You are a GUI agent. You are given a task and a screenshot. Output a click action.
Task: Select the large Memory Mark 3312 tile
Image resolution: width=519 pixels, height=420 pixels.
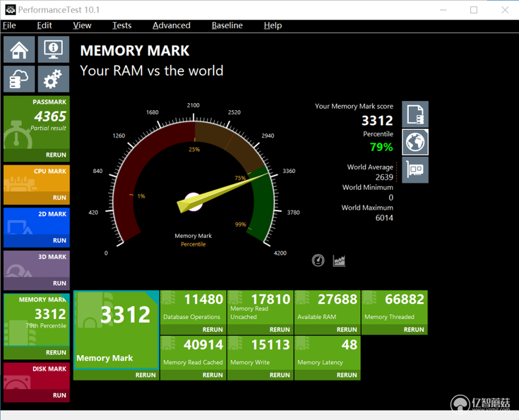coord(116,330)
